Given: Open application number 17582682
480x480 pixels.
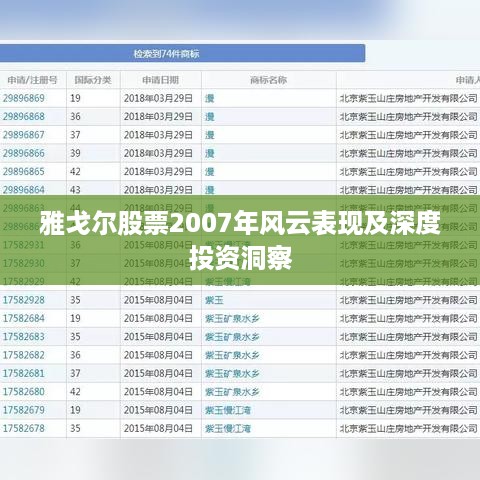Looking at the screenshot, I should point(24,355).
